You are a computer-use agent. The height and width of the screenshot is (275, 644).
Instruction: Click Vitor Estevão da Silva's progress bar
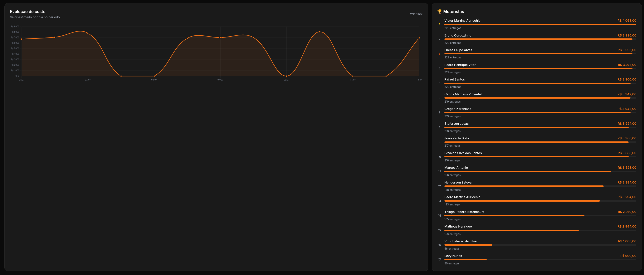click(x=540, y=245)
